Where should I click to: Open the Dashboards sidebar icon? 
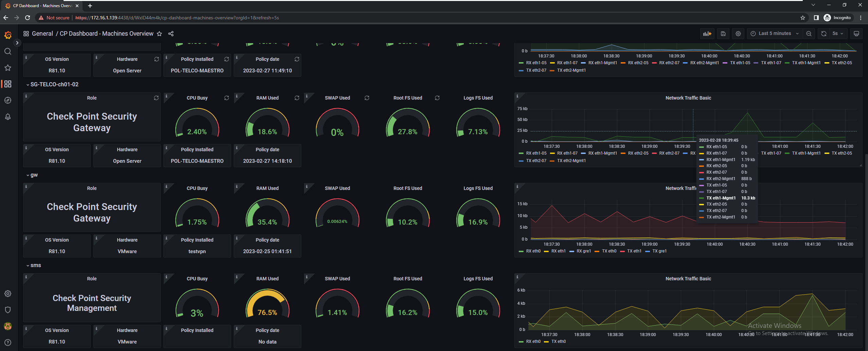pyautogui.click(x=8, y=84)
